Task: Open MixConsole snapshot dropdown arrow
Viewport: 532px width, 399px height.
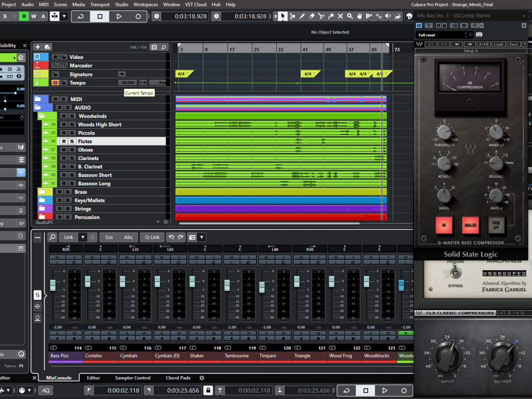Action: (202, 237)
